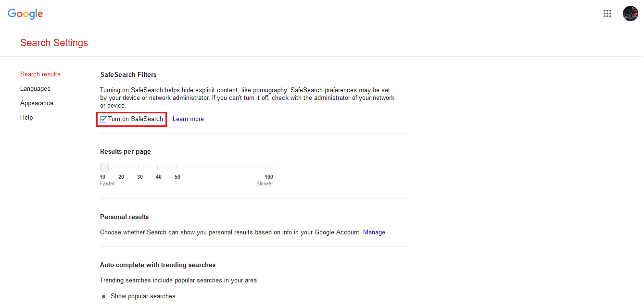This screenshot has width=644, height=305.
Task: Select the Show popular searches radio button
Action: (103, 296)
